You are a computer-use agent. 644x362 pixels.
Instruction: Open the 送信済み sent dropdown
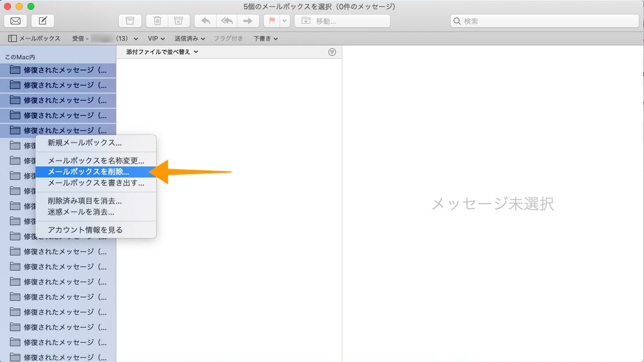tap(189, 38)
